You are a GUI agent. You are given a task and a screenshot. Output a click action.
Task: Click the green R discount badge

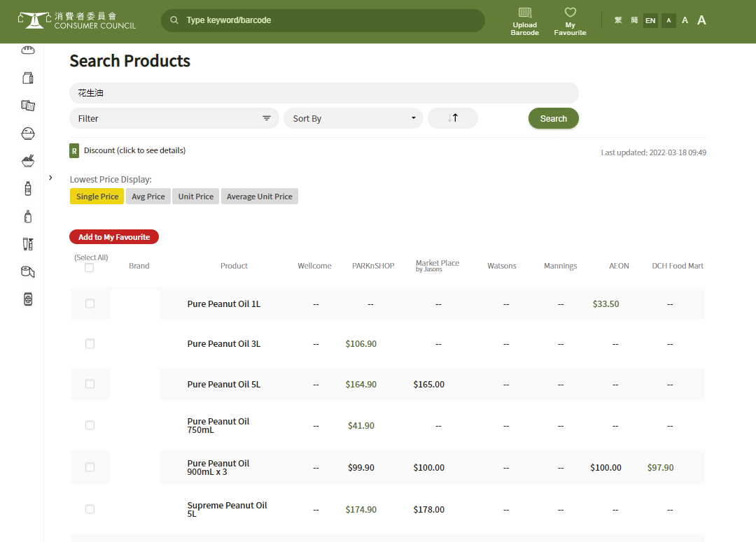pos(74,151)
